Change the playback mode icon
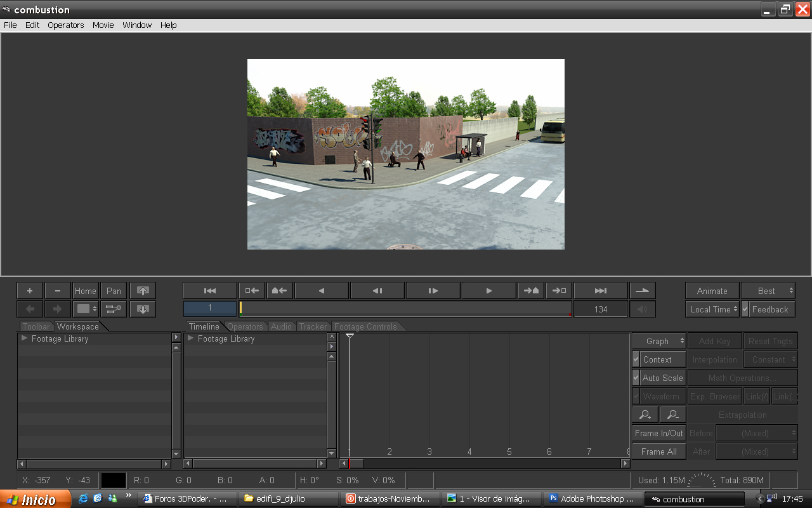 [643, 291]
